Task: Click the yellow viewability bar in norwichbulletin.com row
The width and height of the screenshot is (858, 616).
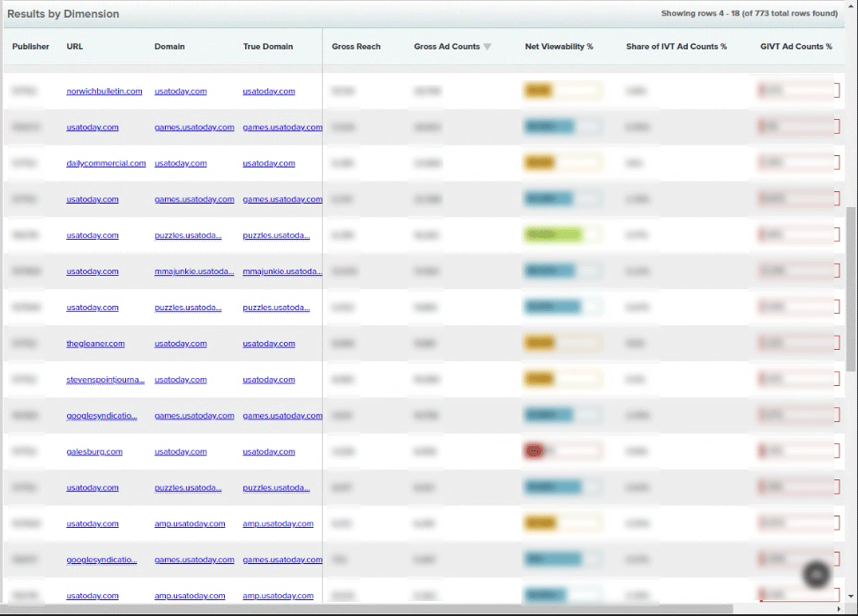Action: pyautogui.click(x=563, y=91)
